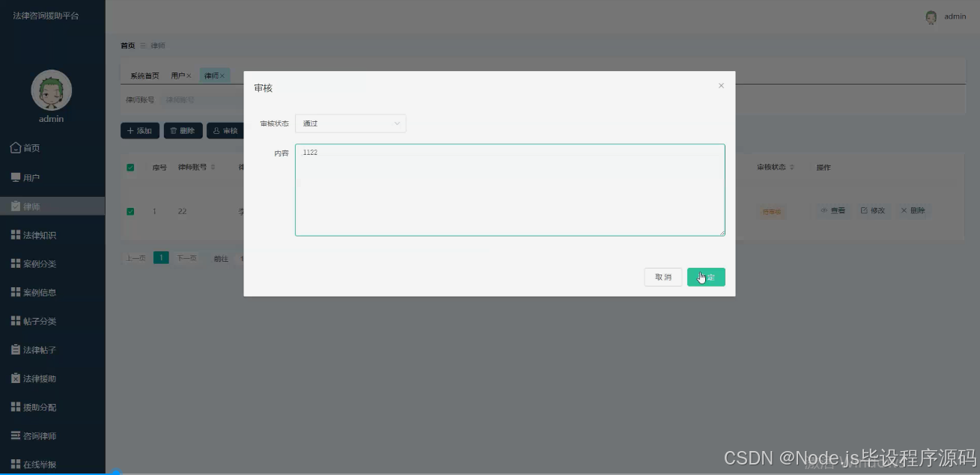Click the list icon beside 咨询律师
The width and height of the screenshot is (980, 475).
[x=15, y=435]
